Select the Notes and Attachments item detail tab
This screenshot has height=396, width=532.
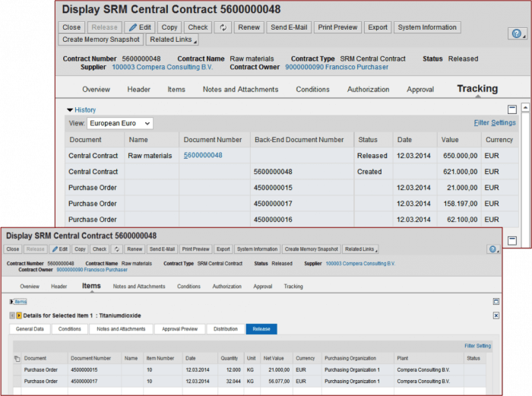(x=121, y=329)
